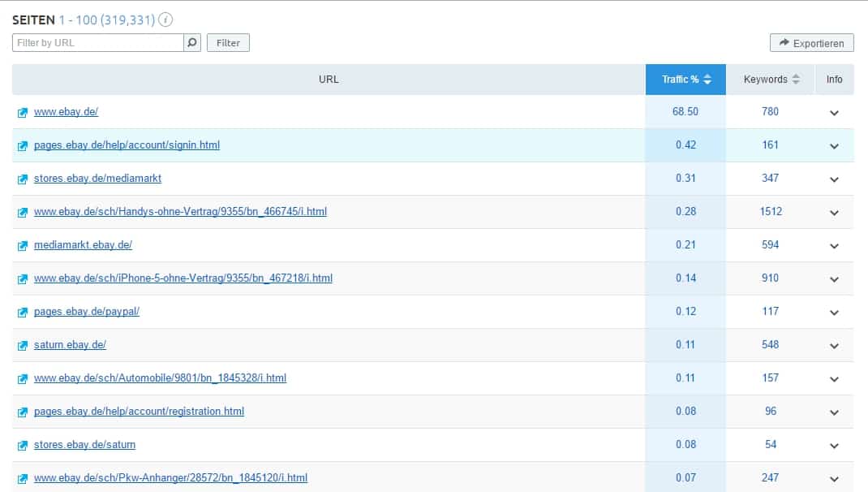Viewport: 868px width, 492px height.
Task: Expand info for mediamarkt.ebay.de/ row
Action: click(x=834, y=245)
